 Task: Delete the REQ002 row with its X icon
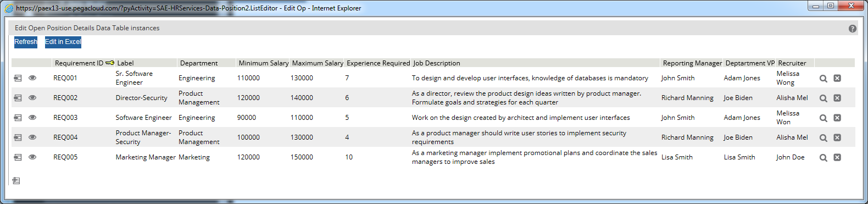click(837, 98)
